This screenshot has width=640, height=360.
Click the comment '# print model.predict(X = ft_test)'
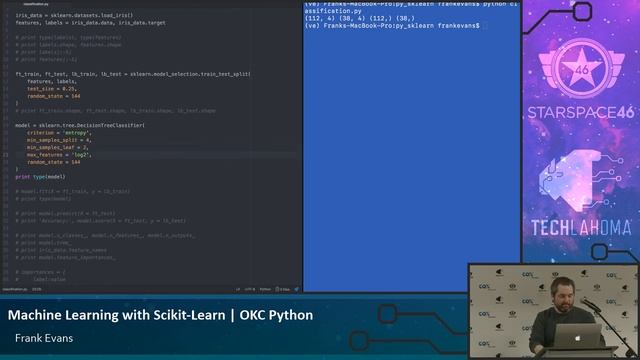tap(65, 213)
